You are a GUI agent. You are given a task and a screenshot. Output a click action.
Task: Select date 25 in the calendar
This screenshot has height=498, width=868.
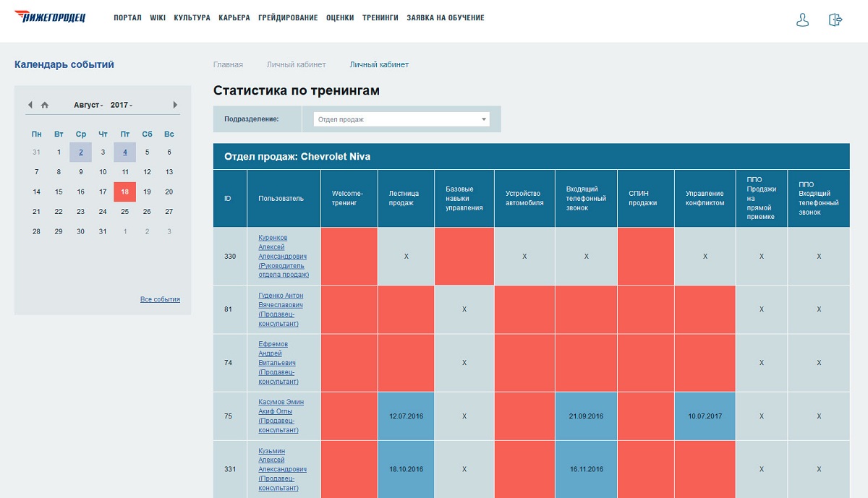pyautogui.click(x=125, y=212)
